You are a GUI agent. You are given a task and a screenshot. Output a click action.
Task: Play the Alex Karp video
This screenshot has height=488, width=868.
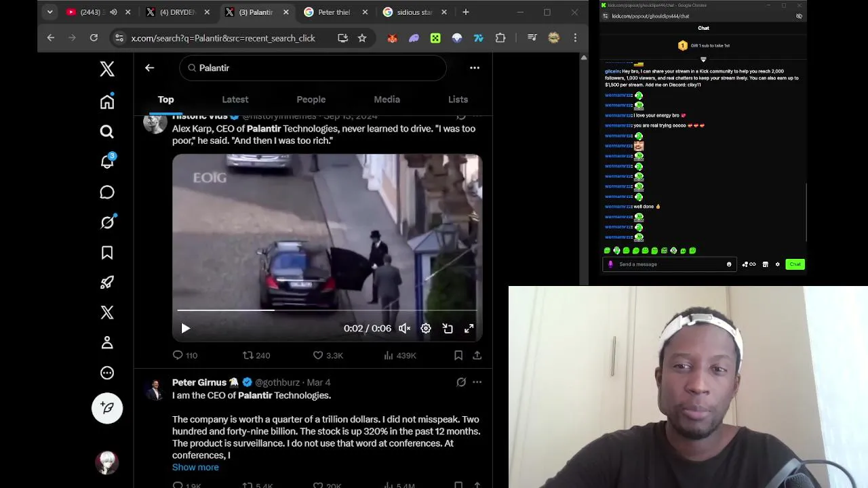(x=185, y=328)
